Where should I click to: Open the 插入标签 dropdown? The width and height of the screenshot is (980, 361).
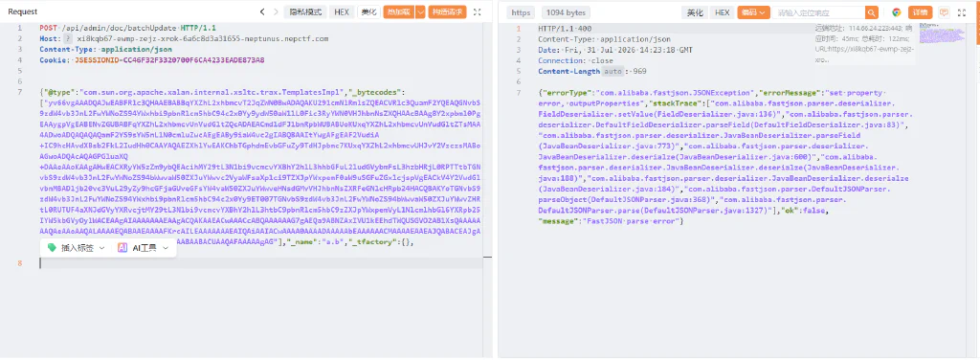(x=77, y=248)
